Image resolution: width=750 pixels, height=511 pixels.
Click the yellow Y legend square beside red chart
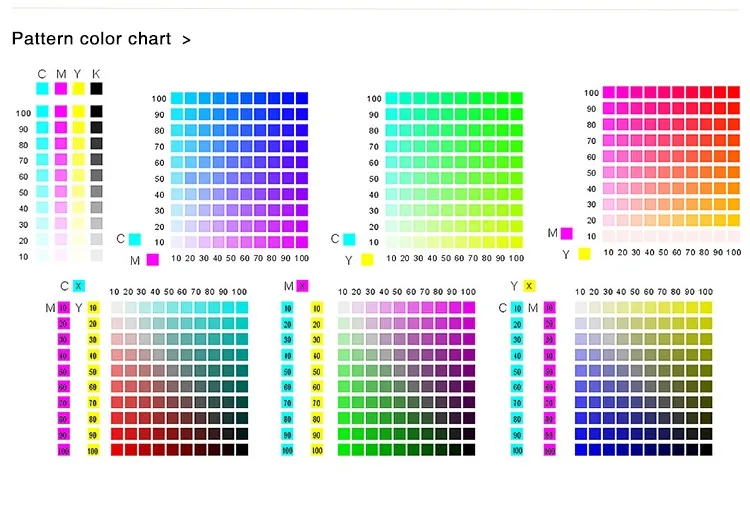[584, 254]
